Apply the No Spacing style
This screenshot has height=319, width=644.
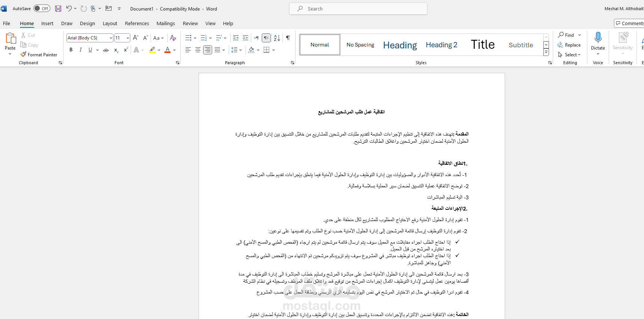tap(360, 45)
